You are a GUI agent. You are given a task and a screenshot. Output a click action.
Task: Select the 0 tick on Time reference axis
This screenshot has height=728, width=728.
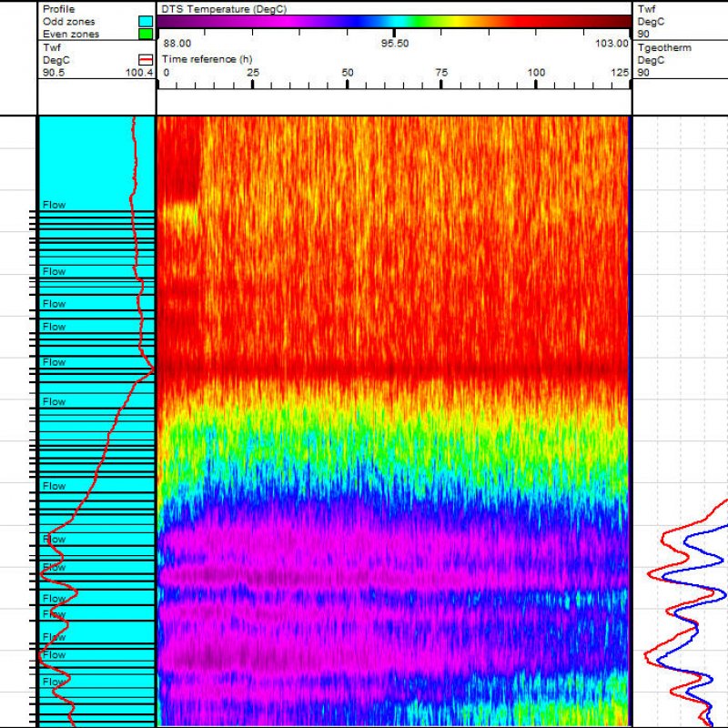click(x=166, y=73)
